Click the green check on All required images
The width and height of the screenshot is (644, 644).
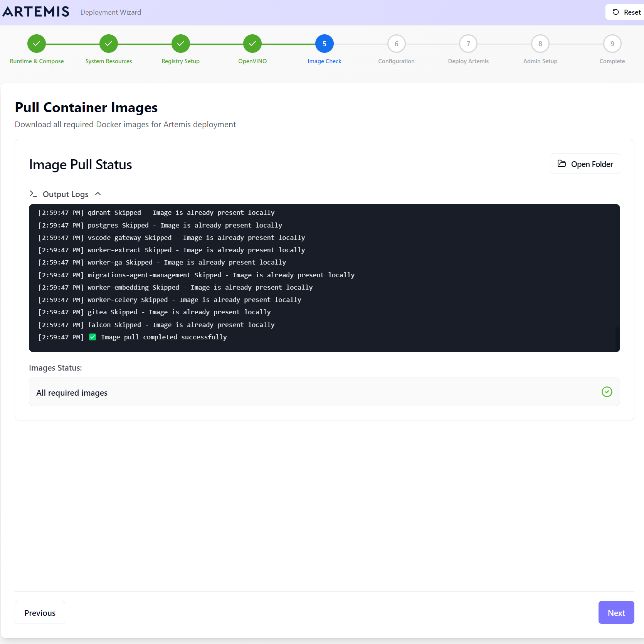click(607, 392)
